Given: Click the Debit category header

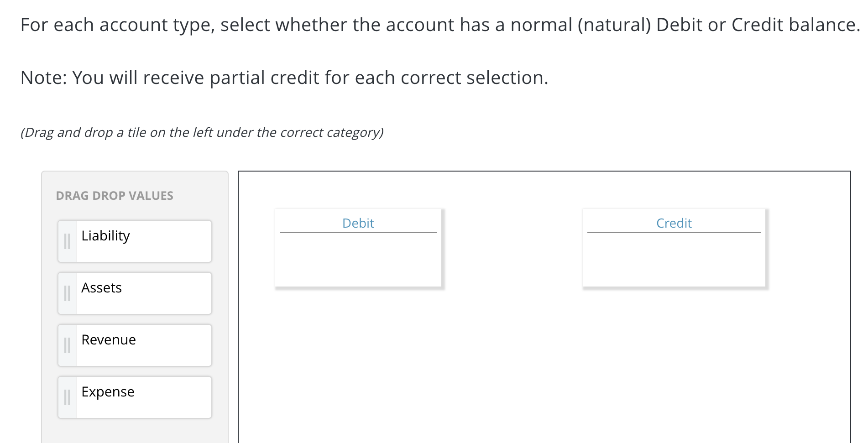Looking at the screenshot, I should (358, 223).
